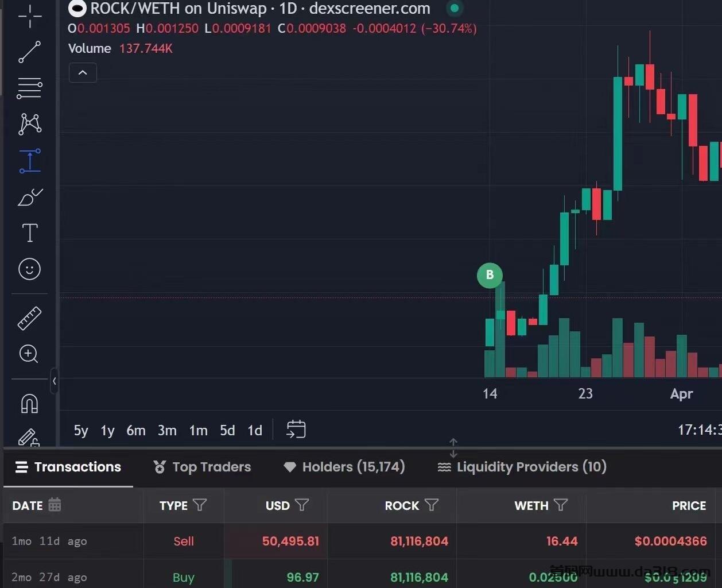Viewport: 722px width, 588px height.
Task: Filter transactions by WETH amount
Action: [561, 505]
